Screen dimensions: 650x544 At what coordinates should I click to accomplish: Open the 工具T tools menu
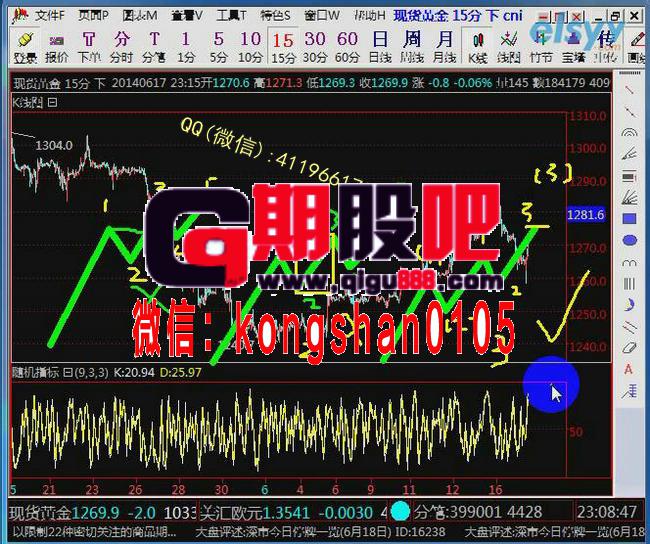[x=231, y=16]
